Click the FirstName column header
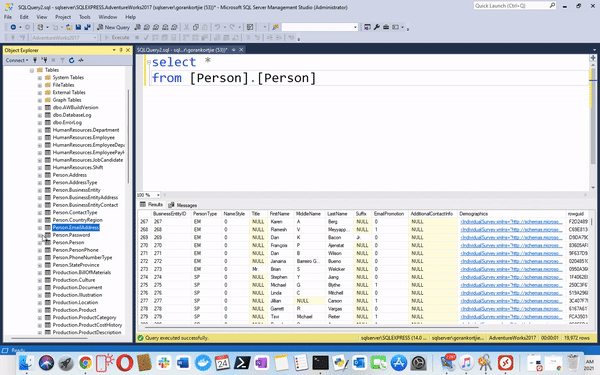 280,214
